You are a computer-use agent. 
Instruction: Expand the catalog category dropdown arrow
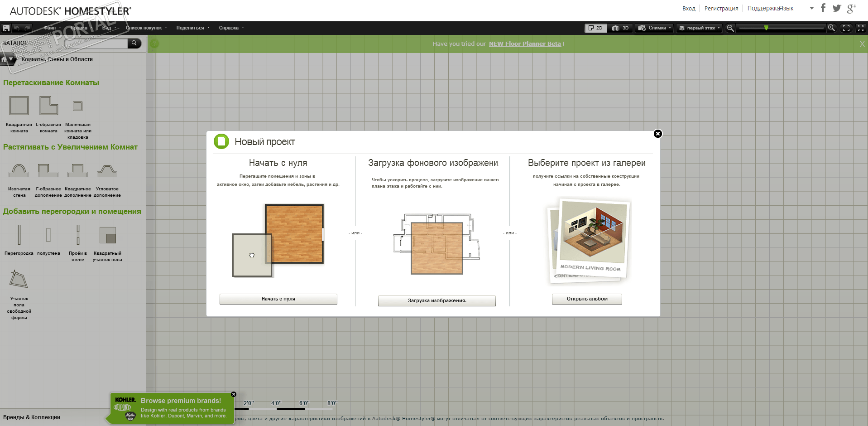(x=11, y=59)
